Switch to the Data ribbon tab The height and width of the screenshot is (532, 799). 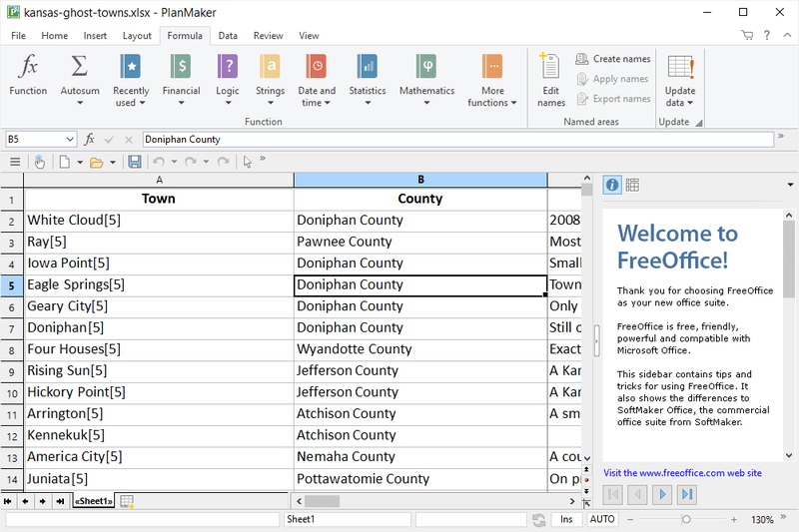[x=228, y=36]
